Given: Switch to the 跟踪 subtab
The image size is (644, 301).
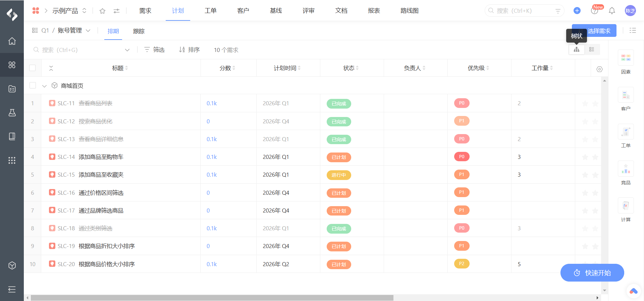Looking at the screenshot, I should click(139, 31).
